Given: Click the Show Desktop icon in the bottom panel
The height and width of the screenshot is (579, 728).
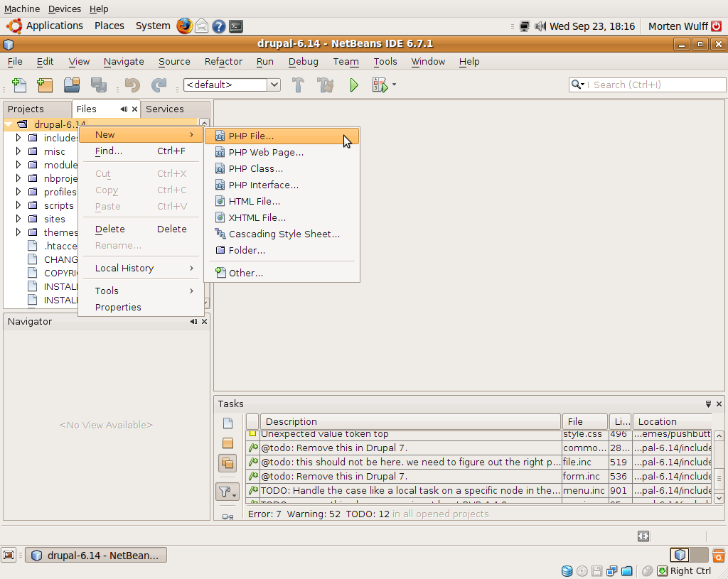Looking at the screenshot, I should coord(9,555).
